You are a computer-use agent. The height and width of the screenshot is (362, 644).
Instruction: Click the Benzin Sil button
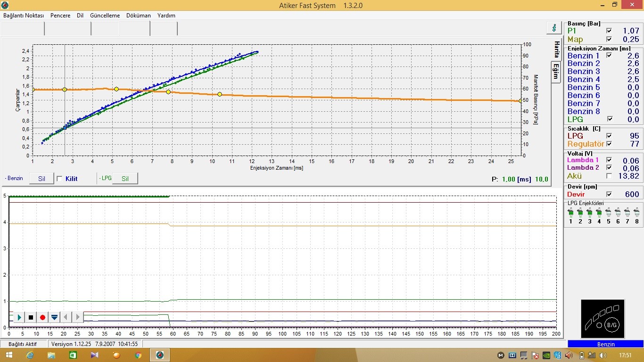41,179
